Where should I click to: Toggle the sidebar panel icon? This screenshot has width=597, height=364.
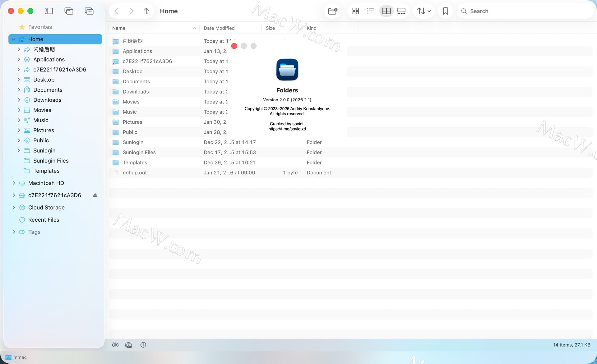pyautogui.click(x=49, y=11)
